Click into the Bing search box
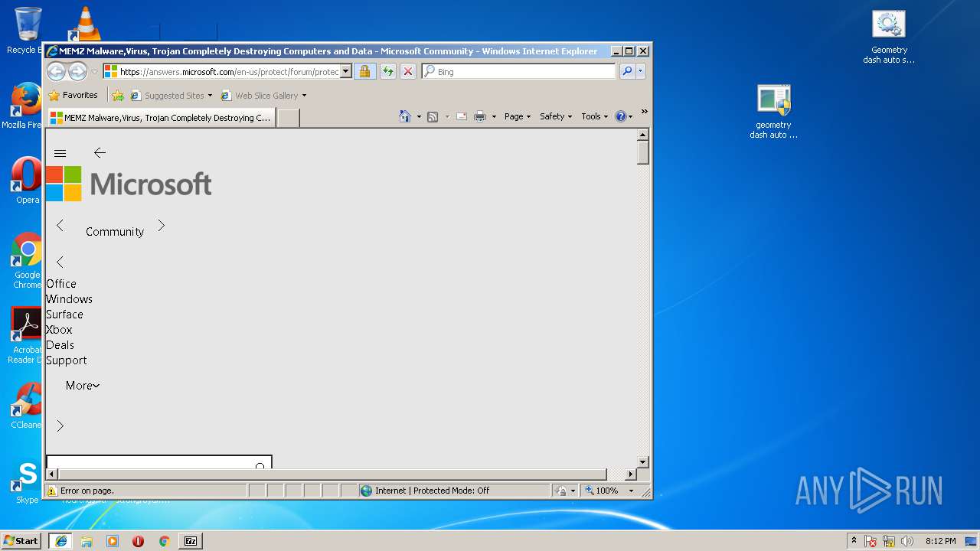The image size is (980, 551). click(518, 71)
